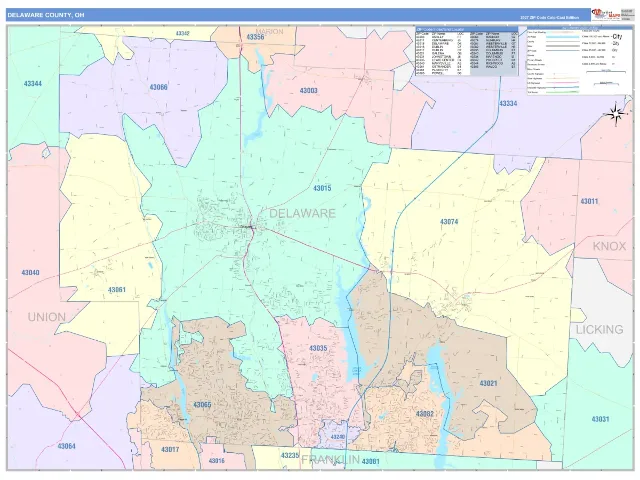
Task: Select ZIP code label 43021
Action: tap(488, 383)
